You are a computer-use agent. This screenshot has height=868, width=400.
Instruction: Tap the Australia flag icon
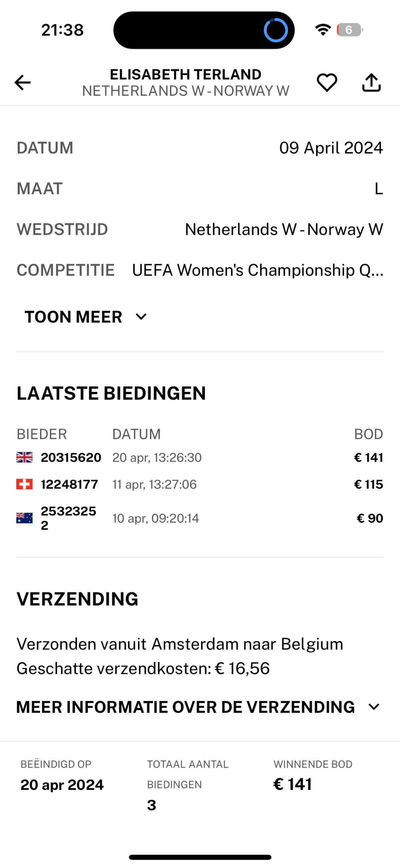pos(25,518)
